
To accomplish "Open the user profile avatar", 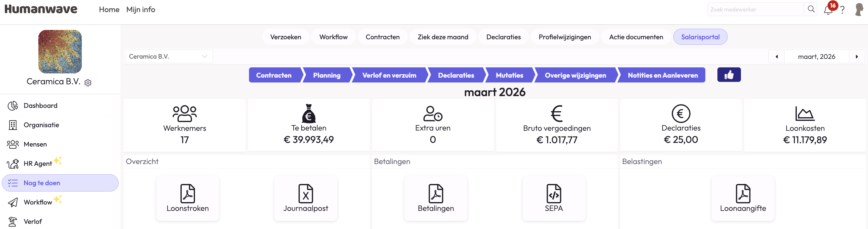I will pos(859,9).
